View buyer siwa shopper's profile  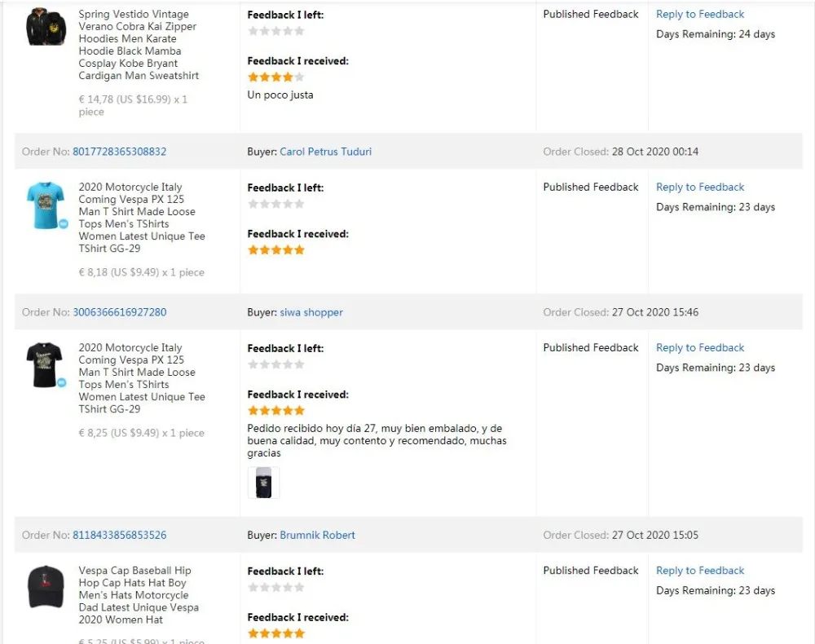tap(311, 312)
